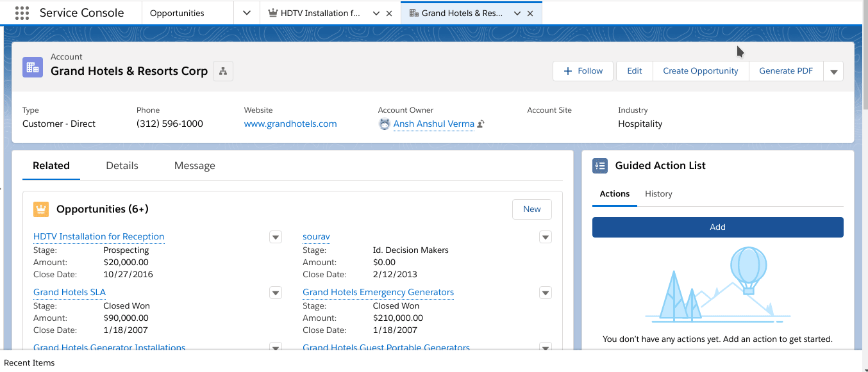Open Opportunities (6+) related list header
The height and width of the screenshot is (372, 868).
103,209
